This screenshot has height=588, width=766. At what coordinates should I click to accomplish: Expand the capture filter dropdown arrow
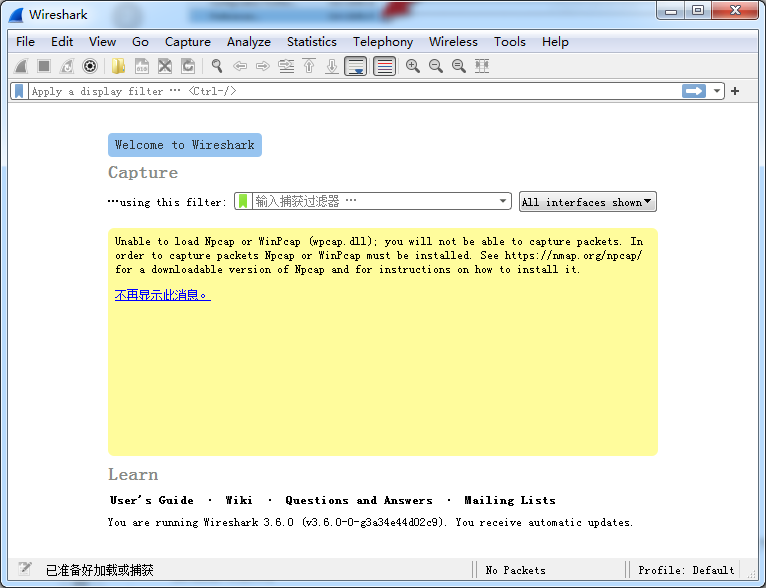pyautogui.click(x=503, y=201)
